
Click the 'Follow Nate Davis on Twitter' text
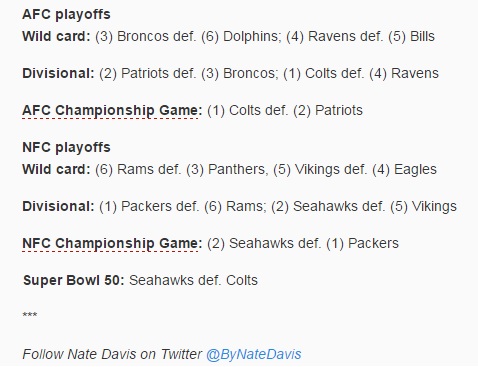(x=112, y=354)
